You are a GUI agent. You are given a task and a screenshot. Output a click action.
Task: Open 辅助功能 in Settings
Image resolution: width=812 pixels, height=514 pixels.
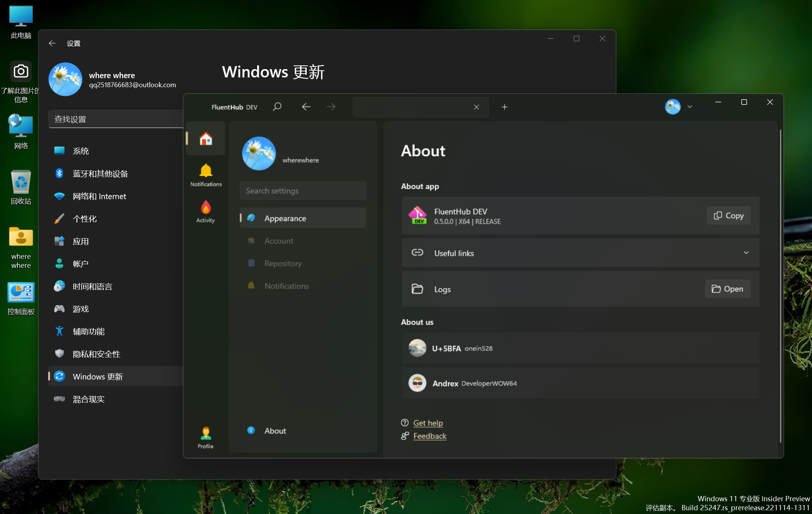[116, 331]
